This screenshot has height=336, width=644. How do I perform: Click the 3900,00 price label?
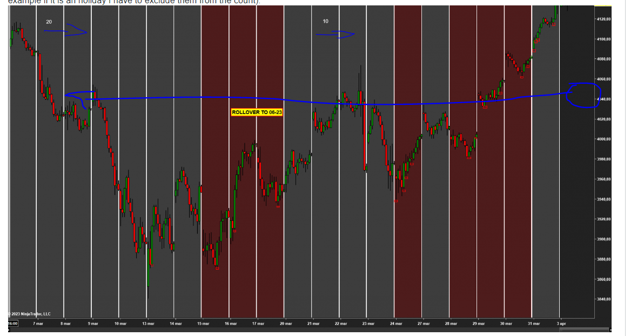click(x=604, y=239)
